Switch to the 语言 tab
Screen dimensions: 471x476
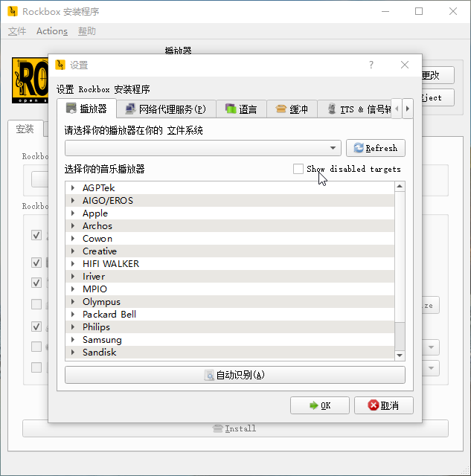(241, 109)
